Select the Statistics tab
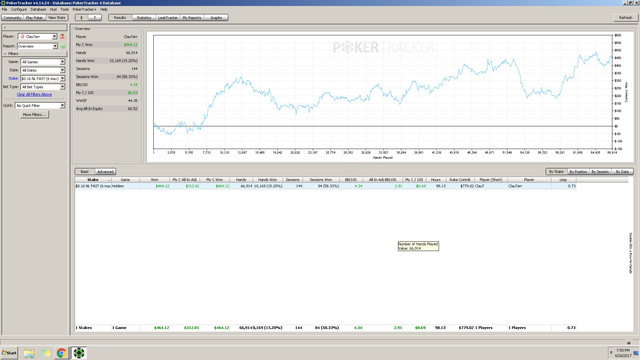 pyautogui.click(x=144, y=18)
